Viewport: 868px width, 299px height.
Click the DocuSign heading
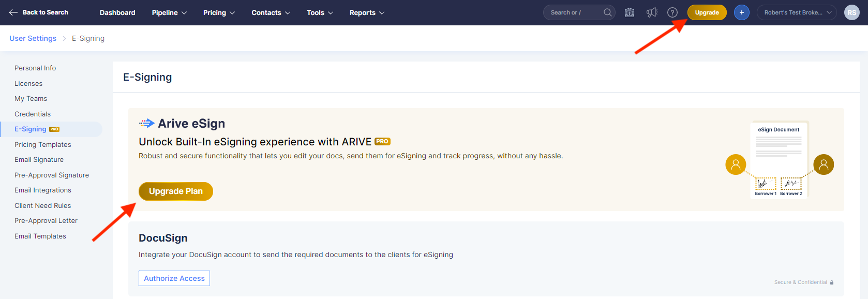(163, 238)
